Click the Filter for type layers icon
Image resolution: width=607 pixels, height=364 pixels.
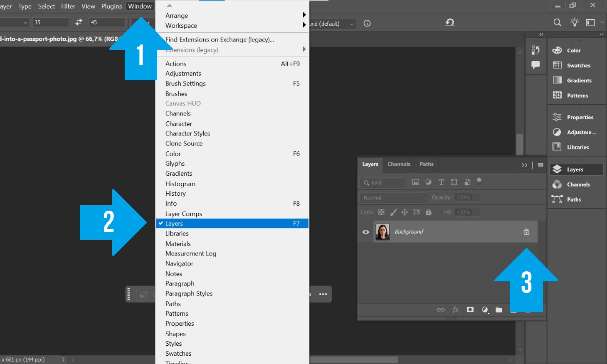point(441,182)
